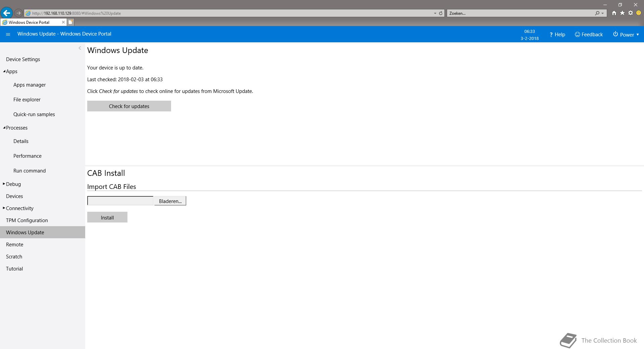Open the hamburger navigation menu
644x349 pixels.
pyautogui.click(x=8, y=34)
